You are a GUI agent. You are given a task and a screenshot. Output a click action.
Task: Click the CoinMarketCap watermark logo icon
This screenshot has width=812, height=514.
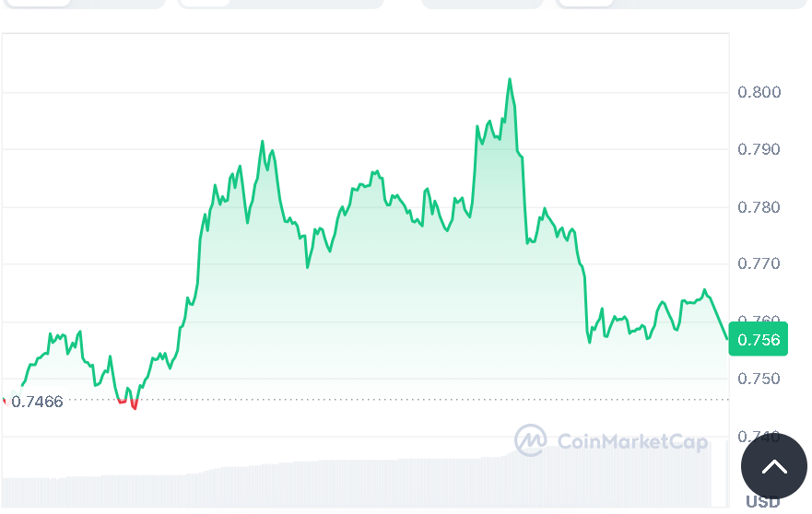coord(531,441)
